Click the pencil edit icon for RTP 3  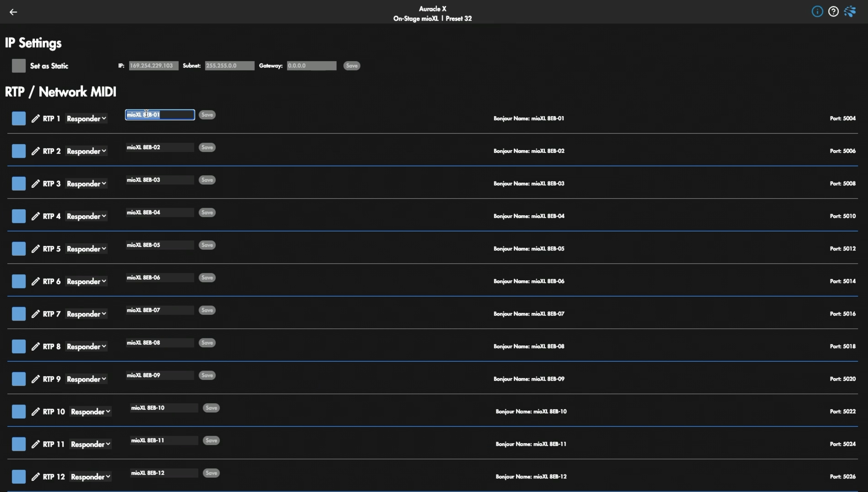coord(35,184)
